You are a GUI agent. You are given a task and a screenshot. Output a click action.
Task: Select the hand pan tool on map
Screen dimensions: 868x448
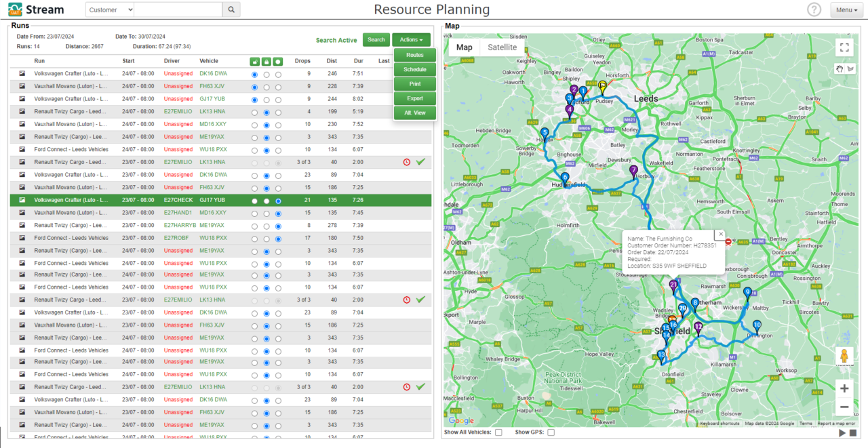(841, 68)
